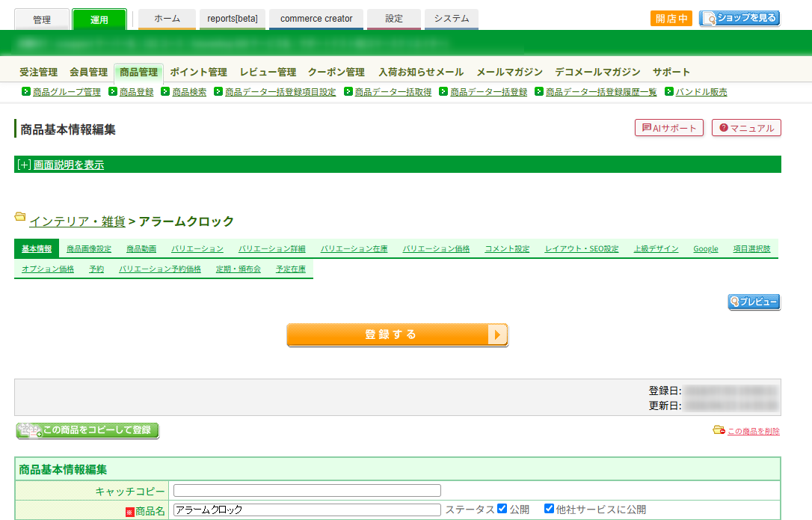Open the システム tab
This screenshot has width=812, height=520.
(x=452, y=19)
